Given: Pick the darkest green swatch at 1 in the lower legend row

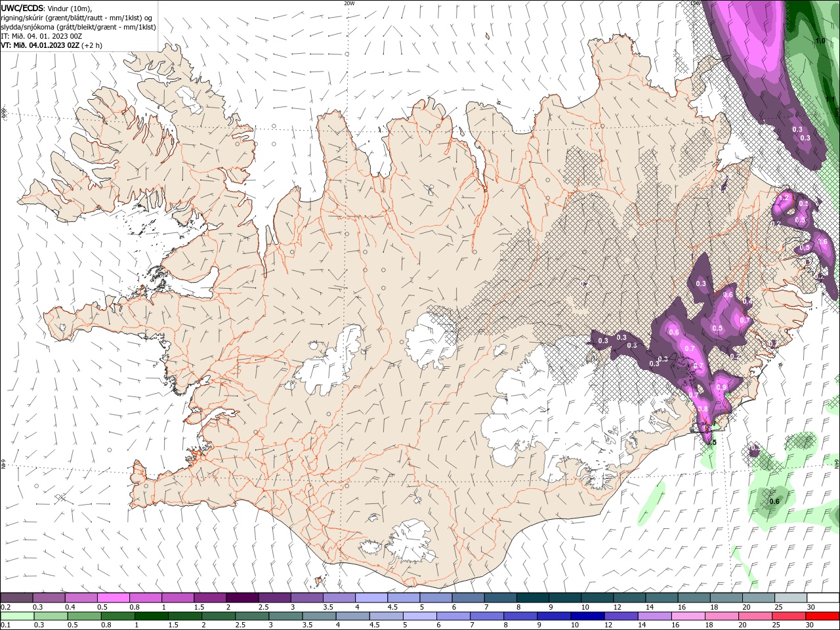Looking at the screenshot, I should (151, 616).
